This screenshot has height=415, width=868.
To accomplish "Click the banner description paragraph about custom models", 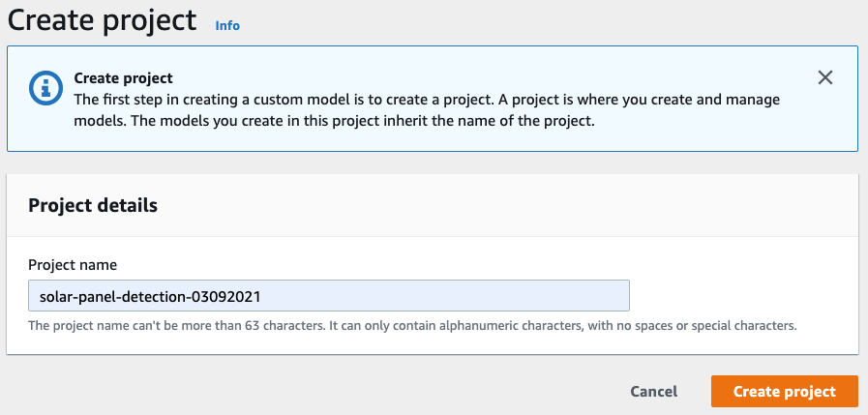I will coord(426,100).
